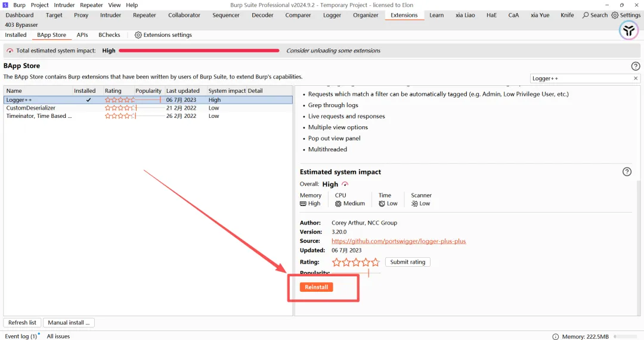The width and height of the screenshot is (644, 340).
Task: Open the View menu
Action: tap(114, 5)
